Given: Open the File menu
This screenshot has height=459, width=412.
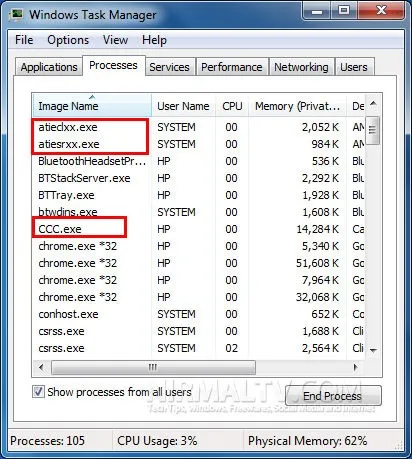Looking at the screenshot, I should [x=24, y=40].
